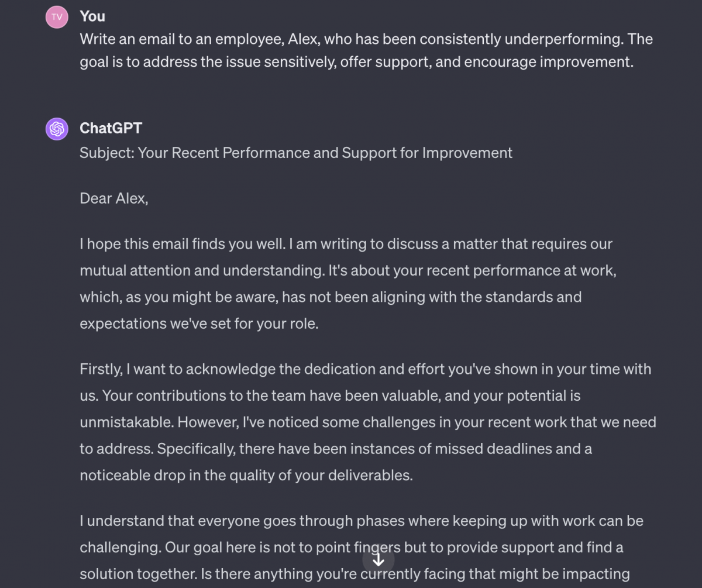Click the email Subject line text
This screenshot has height=588, width=702.
click(x=296, y=153)
